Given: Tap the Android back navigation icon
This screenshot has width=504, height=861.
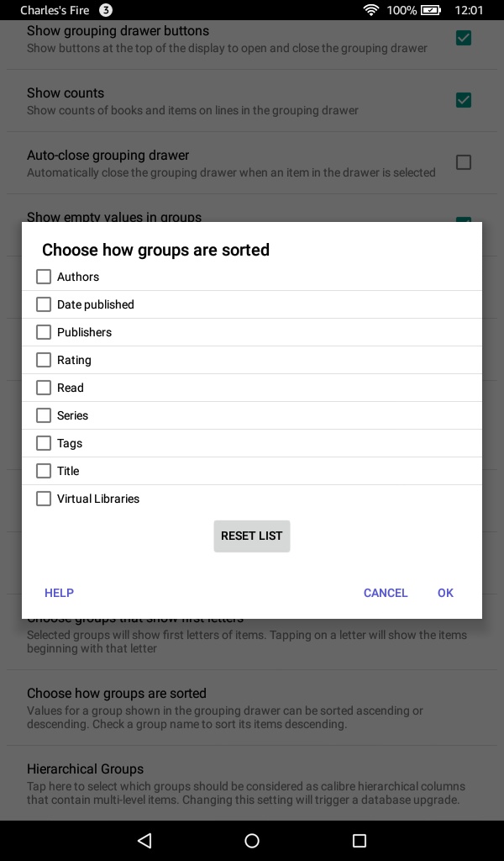Looking at the screenshot, I should tap(144, 840).
